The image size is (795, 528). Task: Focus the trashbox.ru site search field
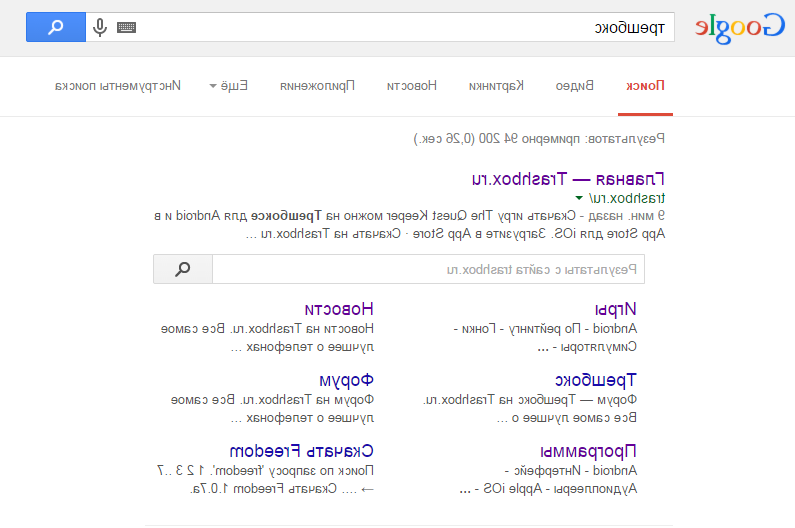(428, 269)
